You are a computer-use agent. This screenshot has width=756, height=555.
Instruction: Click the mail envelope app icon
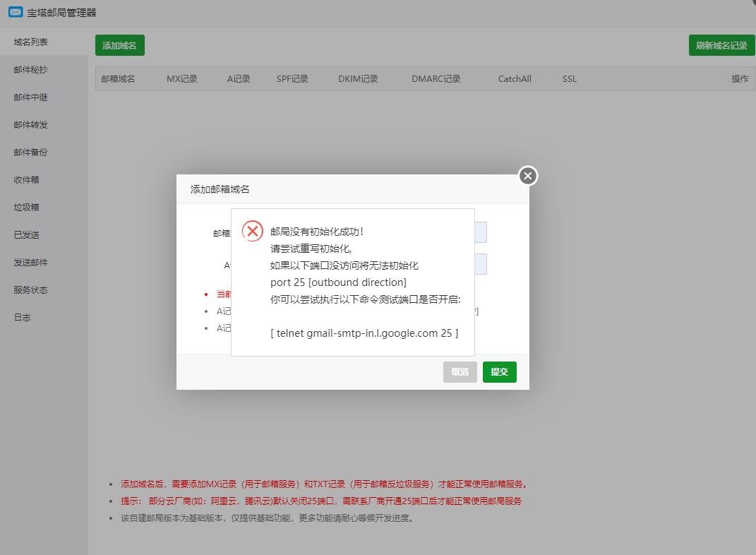point(16,12)
